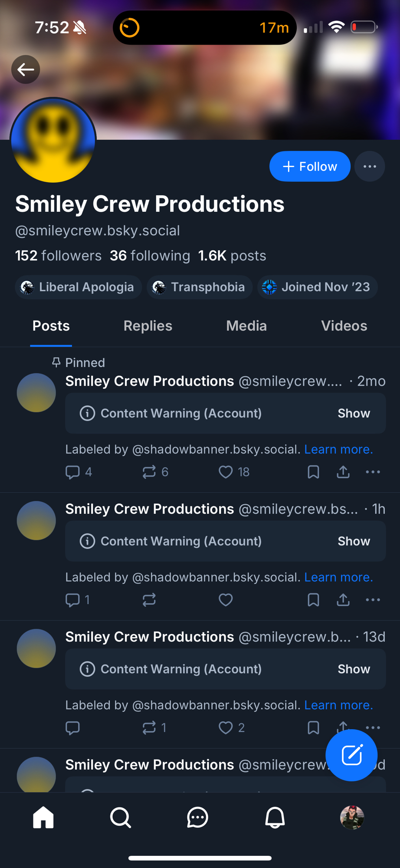Tap the Transphobia label badge
The height and width of the screenshot is (868, 400).
pyautogui.click(x=200, y=287)
